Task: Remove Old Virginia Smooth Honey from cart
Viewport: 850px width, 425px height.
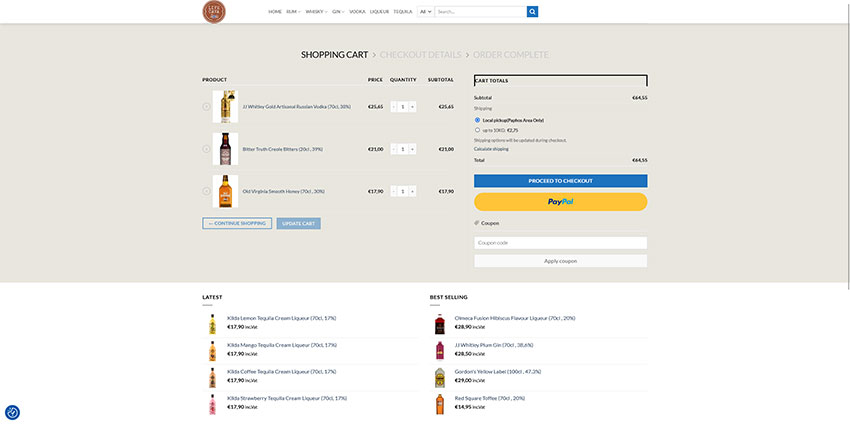Action: coord(206,191)
